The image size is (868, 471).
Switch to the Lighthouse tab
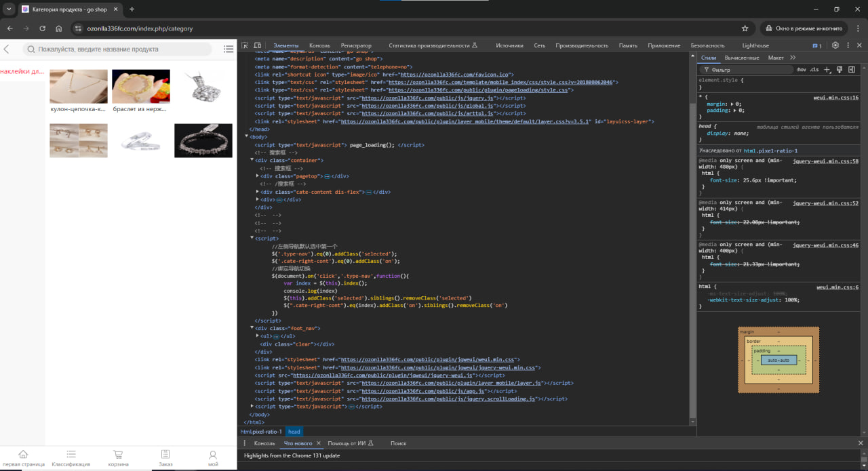pos(755,45)
